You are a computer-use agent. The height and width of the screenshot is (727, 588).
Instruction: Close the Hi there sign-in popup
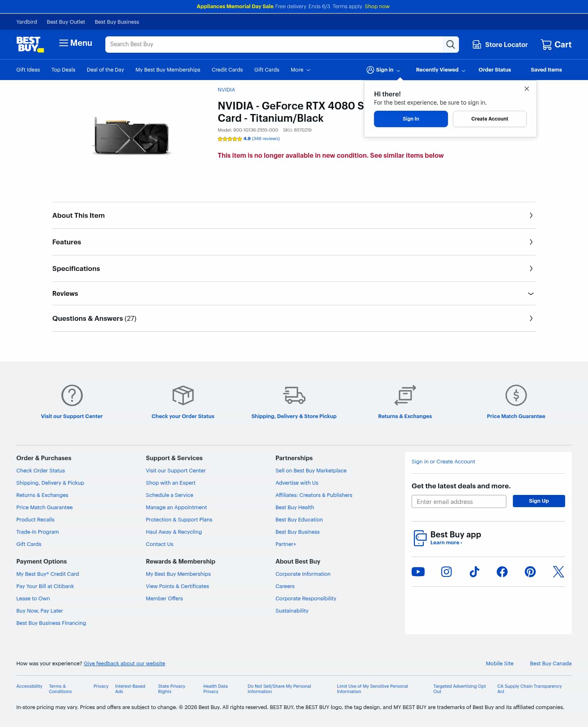tap(527, 89)
